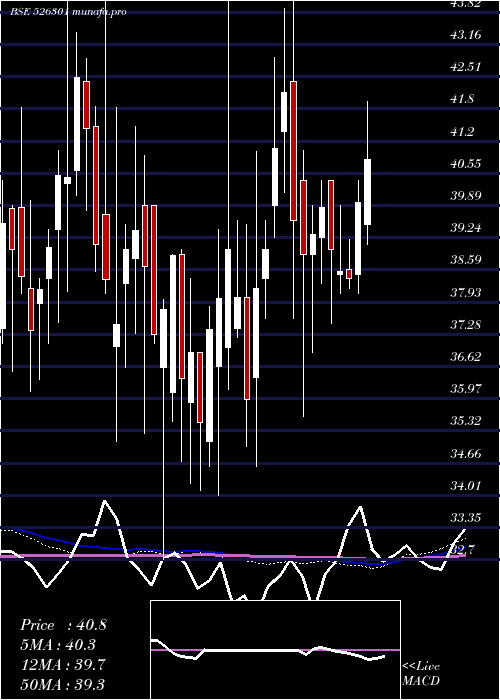The width and height of the screenshot is (500, 700).
Task: Click the 33.35 price axis label
Action: [x=466, y=518]
